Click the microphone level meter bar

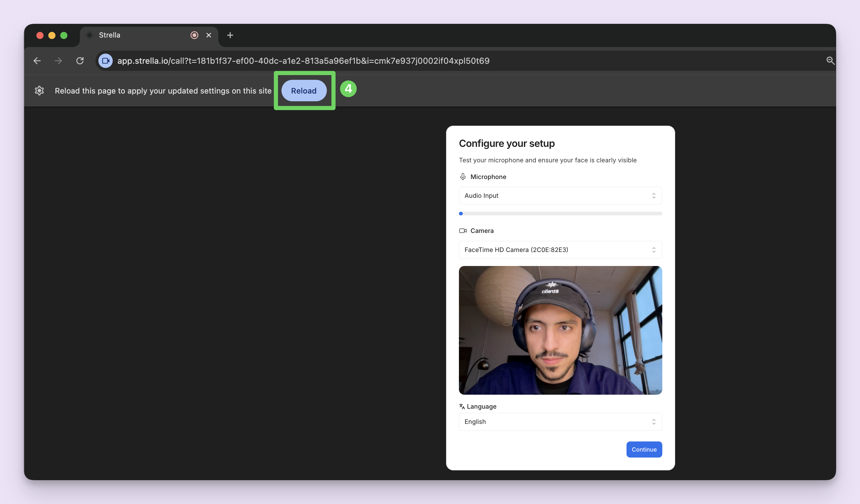(560, 214)
